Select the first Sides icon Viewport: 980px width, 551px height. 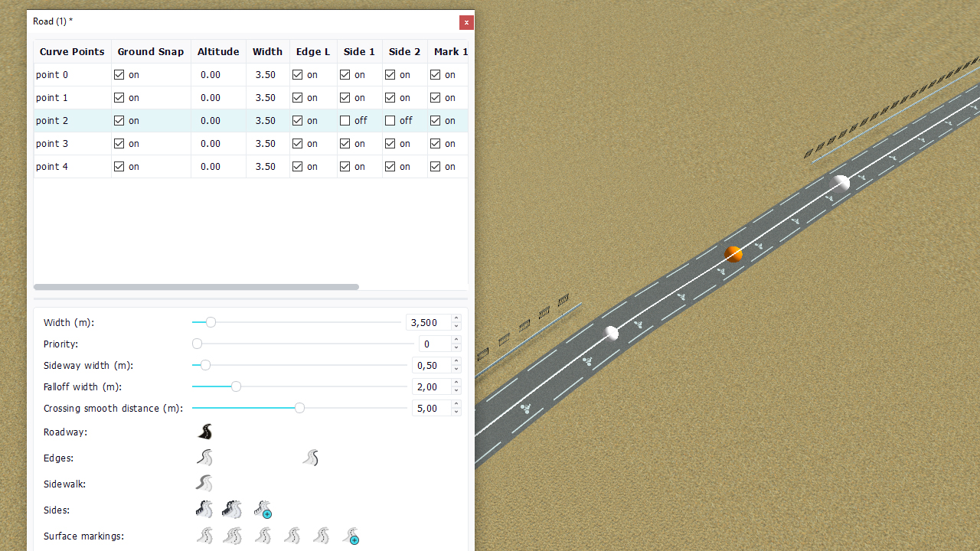coord(204,510)
